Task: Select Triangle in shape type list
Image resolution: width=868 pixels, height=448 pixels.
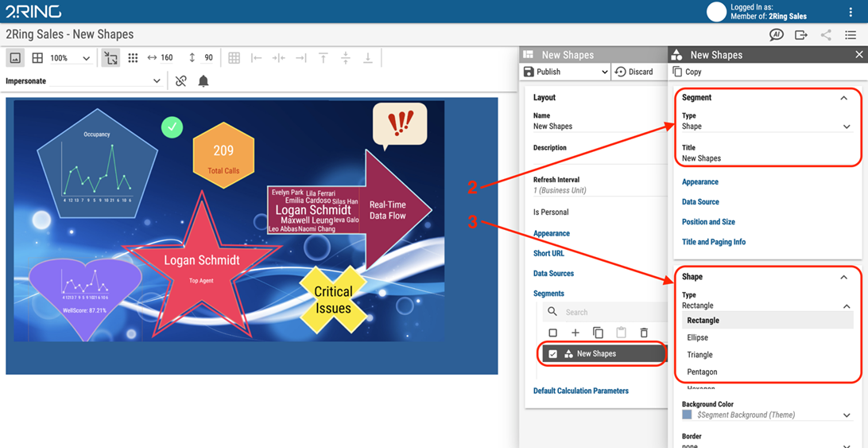Action: (x=767, y=354)
